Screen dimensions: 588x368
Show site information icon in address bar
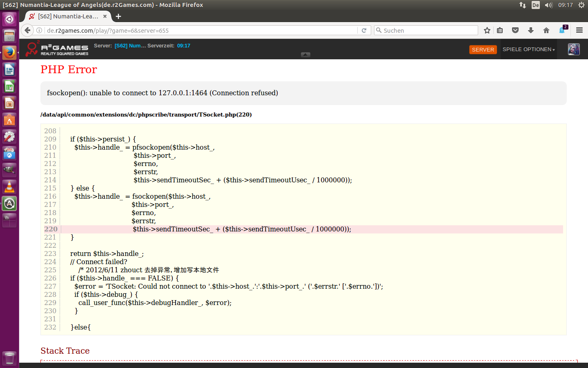pos(40,30)
